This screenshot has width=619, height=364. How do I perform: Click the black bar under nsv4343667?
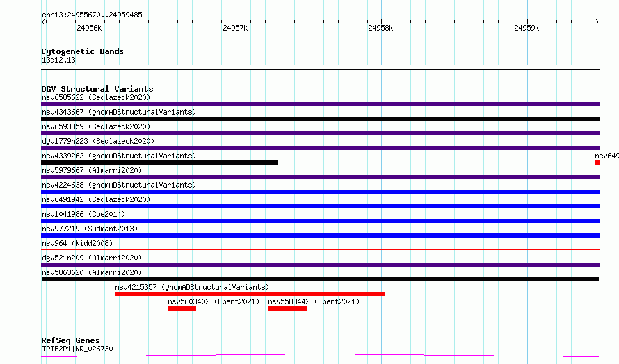pyautogui.click(x=320, y=119)
